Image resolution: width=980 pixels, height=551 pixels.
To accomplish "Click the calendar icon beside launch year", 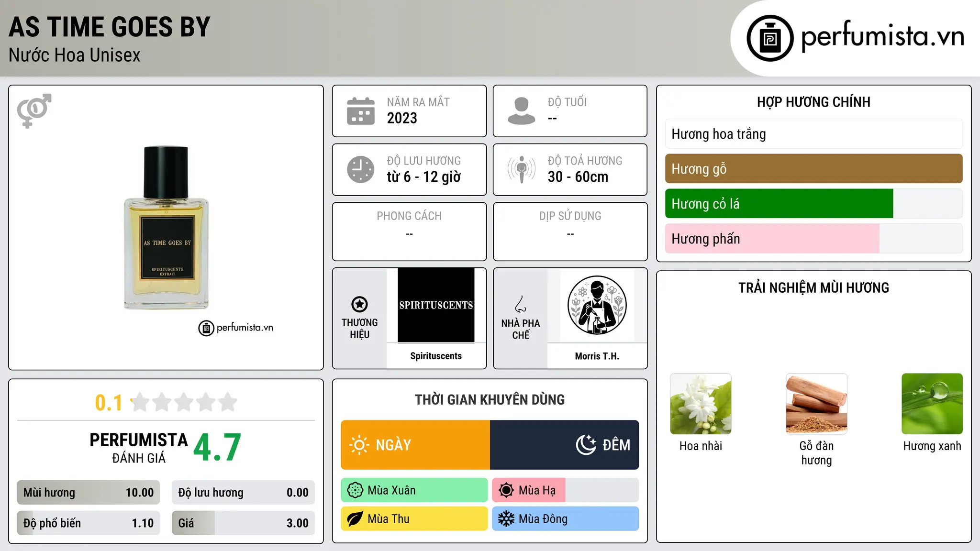I will tap(361, 111).
